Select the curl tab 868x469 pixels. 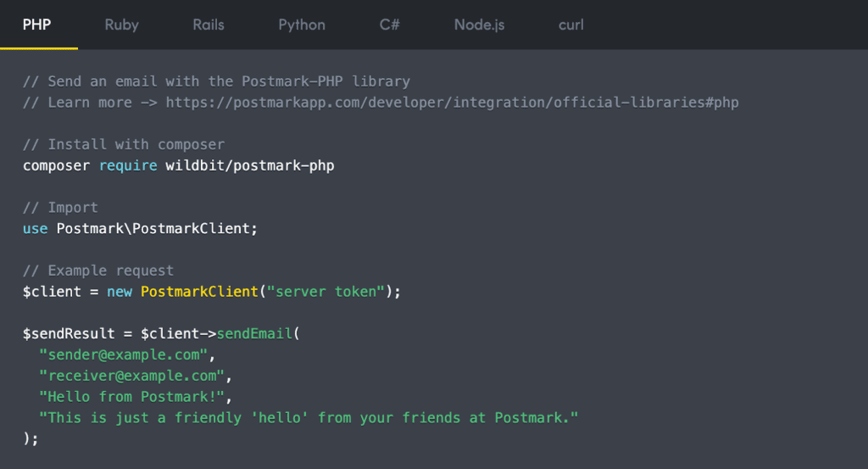click(x=570, y=25)
